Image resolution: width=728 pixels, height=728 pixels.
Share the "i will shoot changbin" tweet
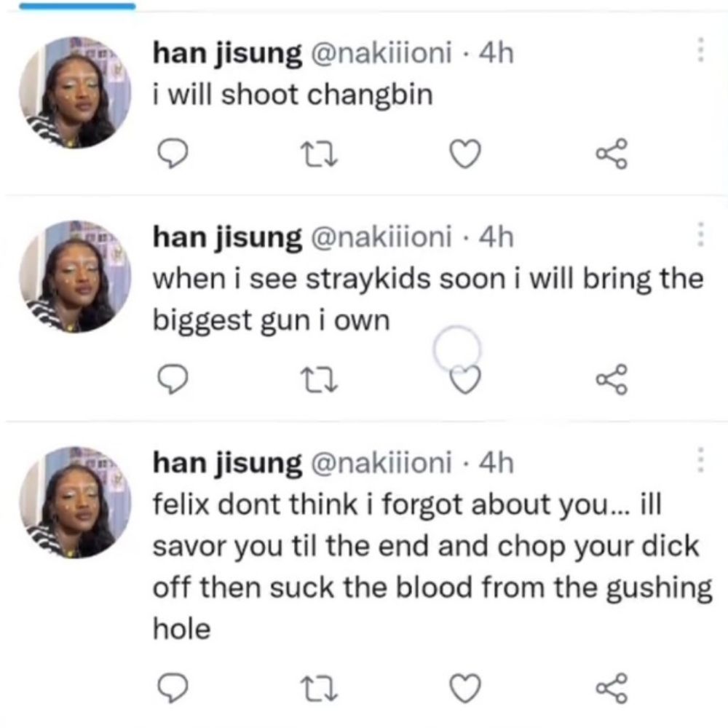click(x=612, y=154)
